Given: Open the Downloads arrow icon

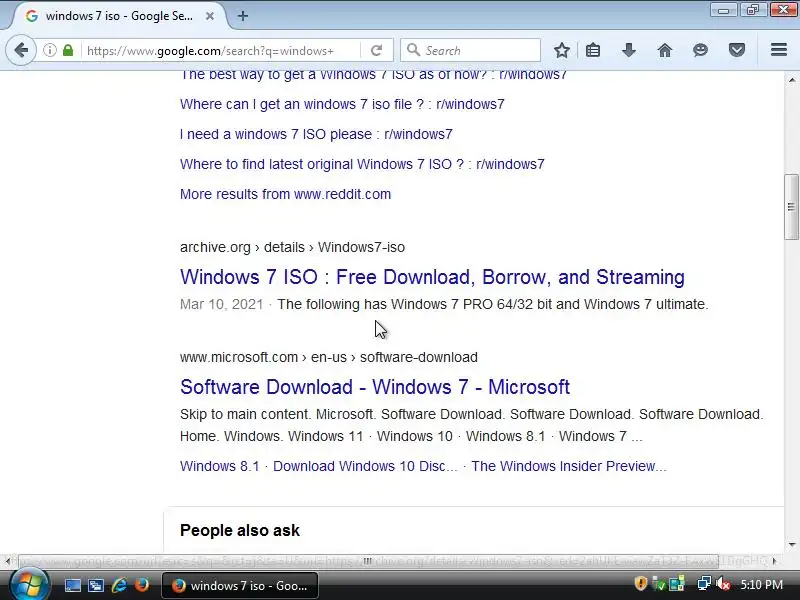Looking at the screenshot, I should [629, 50].
